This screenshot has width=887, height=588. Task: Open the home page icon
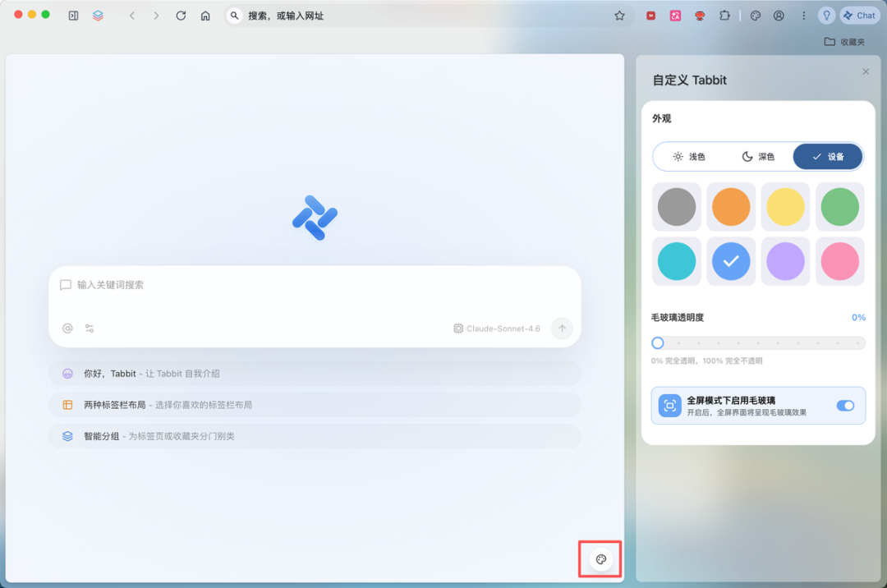[205, 16]
